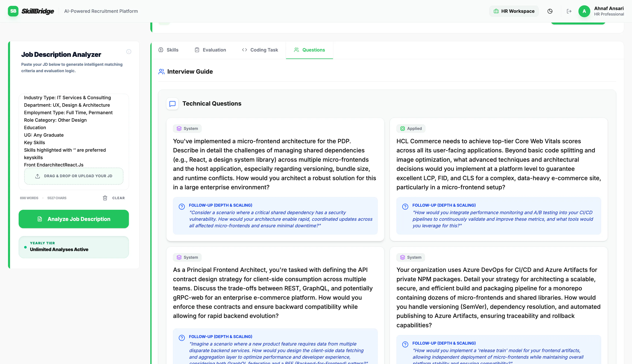The image size is (632, 364).
Task: Click the "Key Skills" line in the JD
Action: click(x=35, y=143)
